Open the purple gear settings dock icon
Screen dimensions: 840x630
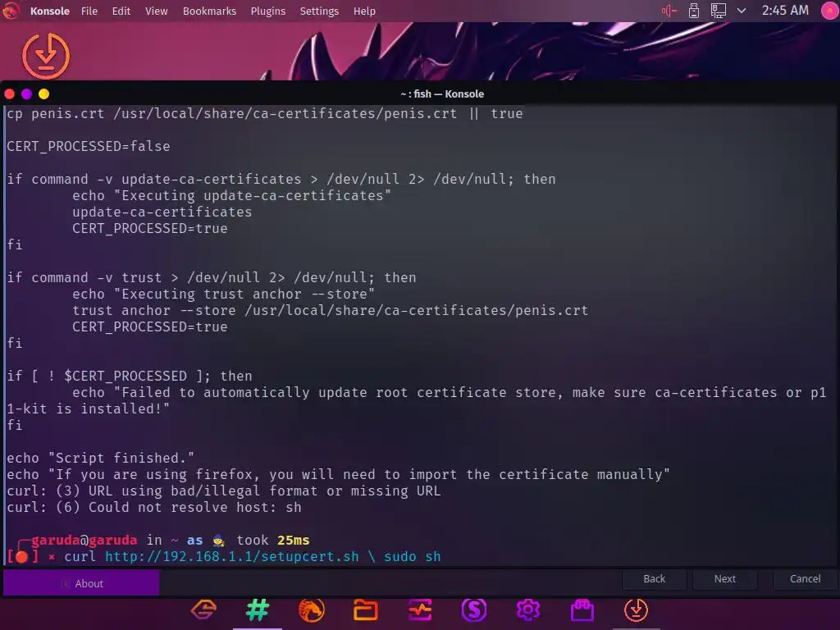click(528, 610)
